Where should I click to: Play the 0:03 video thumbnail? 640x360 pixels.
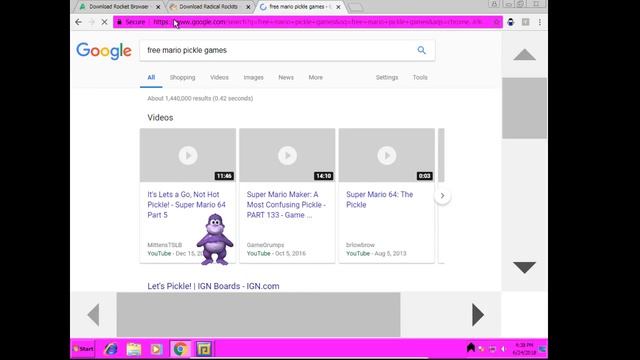tap(387, 155)
